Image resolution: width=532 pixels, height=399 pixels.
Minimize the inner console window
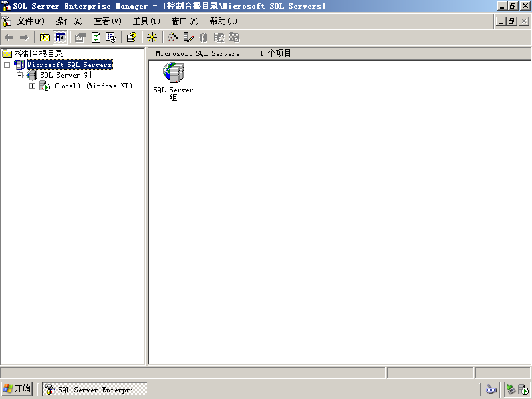point(501,21)
